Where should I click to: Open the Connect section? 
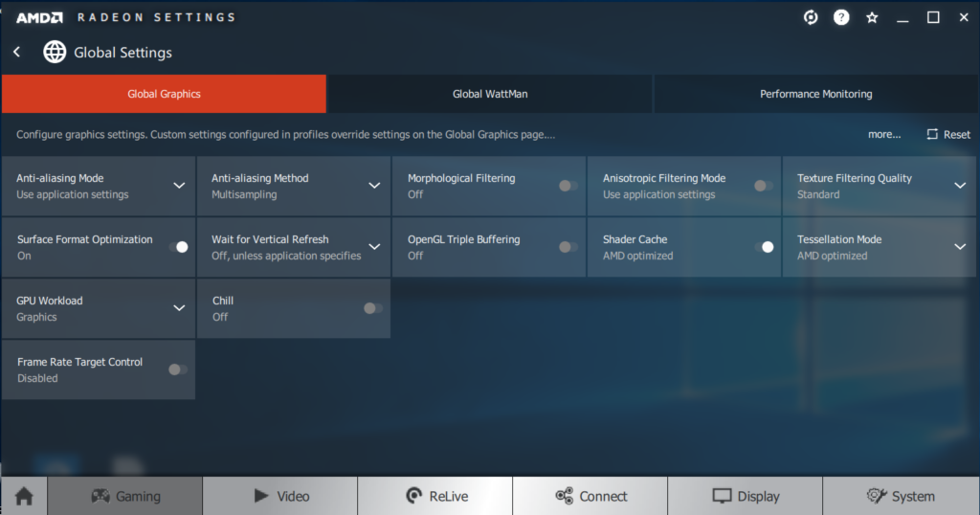click(x=590, y=496)
